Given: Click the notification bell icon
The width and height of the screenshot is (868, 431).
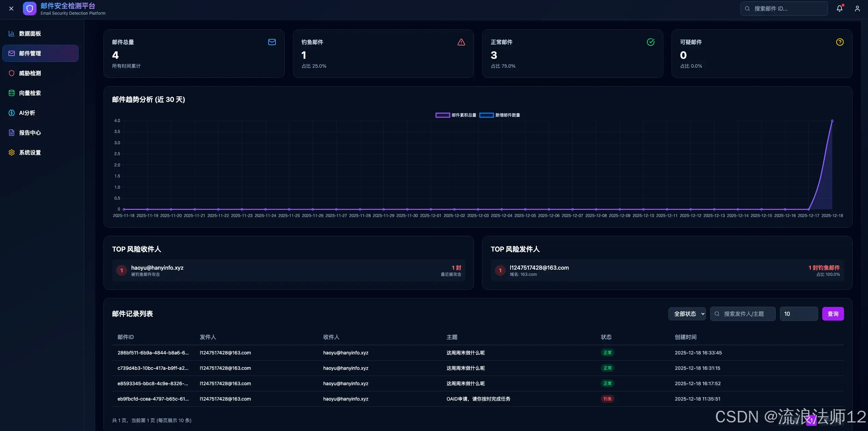Looking at the screenshot, I should (x=839, y=9).
